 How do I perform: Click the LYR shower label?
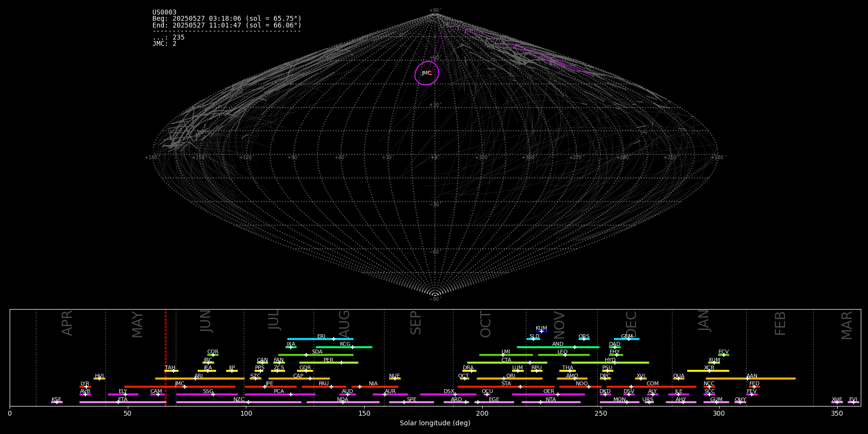pos(85,383)
